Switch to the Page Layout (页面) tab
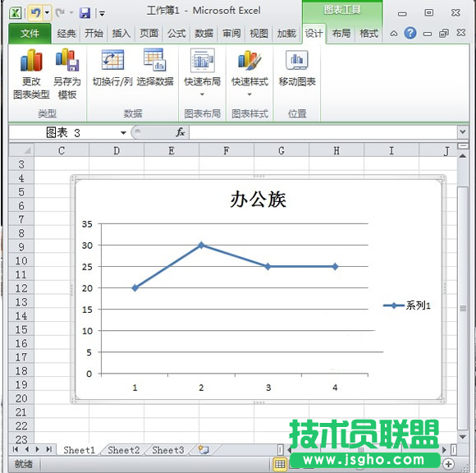 [x=149, y=34]
